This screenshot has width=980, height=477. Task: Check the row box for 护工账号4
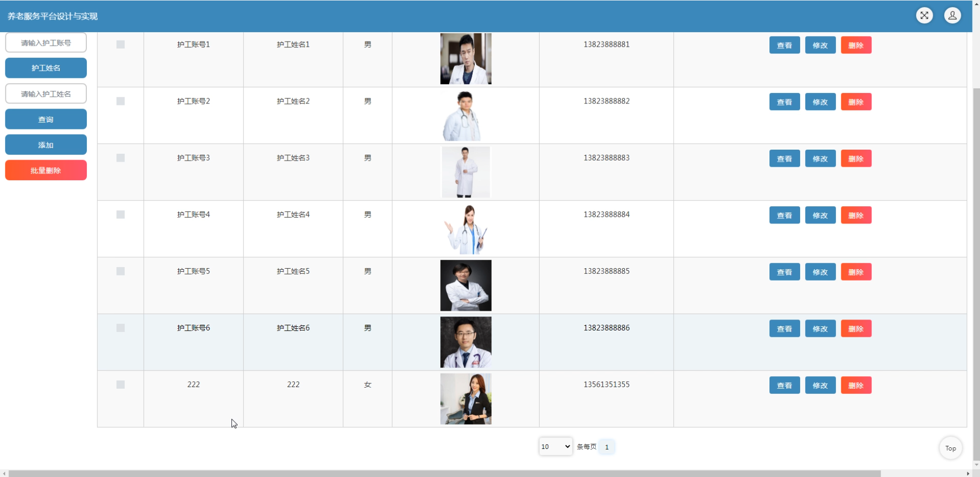pyautogui.click(x=121, y=215)
